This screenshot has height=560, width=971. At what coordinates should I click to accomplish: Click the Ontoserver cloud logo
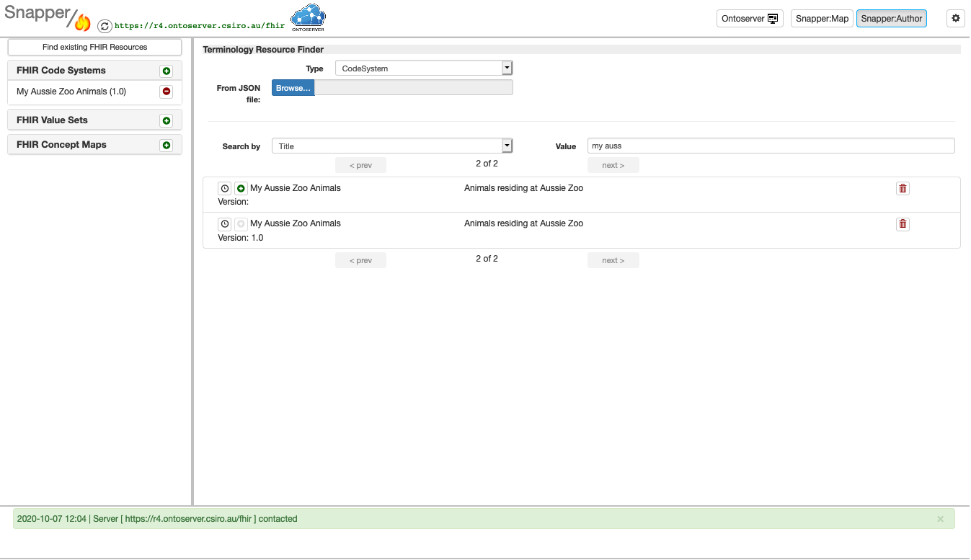[308, 17]
